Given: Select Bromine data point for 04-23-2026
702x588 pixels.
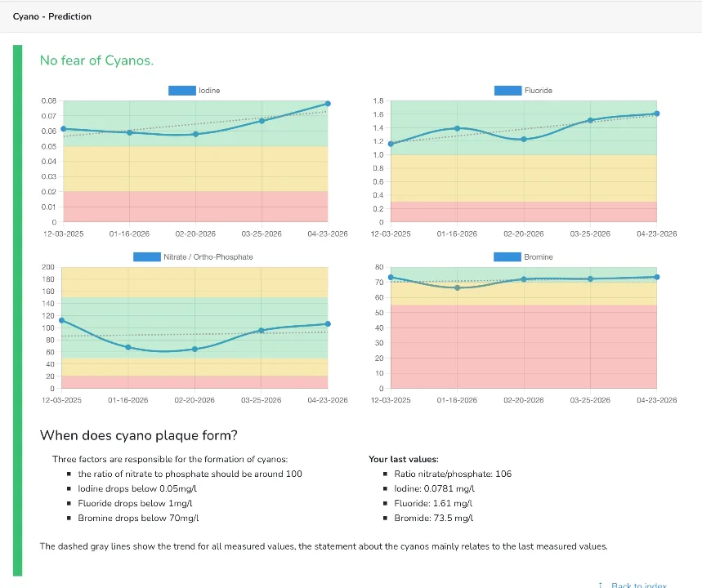Looking at the screenshot, I should (657, 277).
